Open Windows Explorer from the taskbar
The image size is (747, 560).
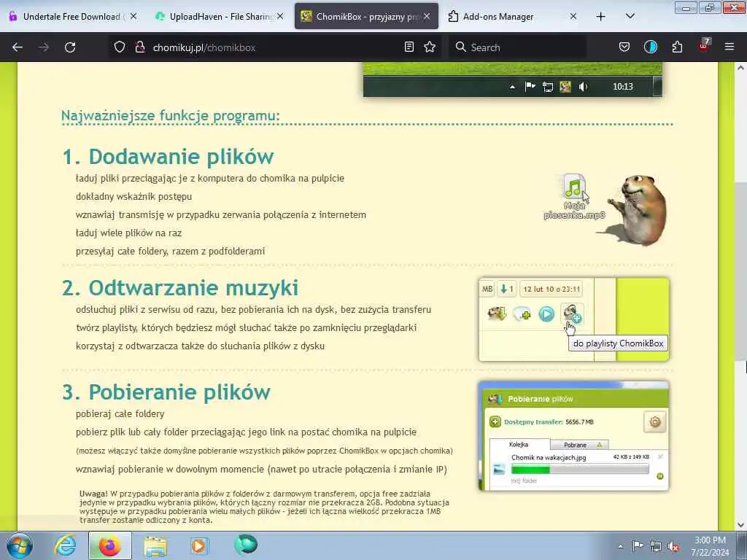pos(155,545)
